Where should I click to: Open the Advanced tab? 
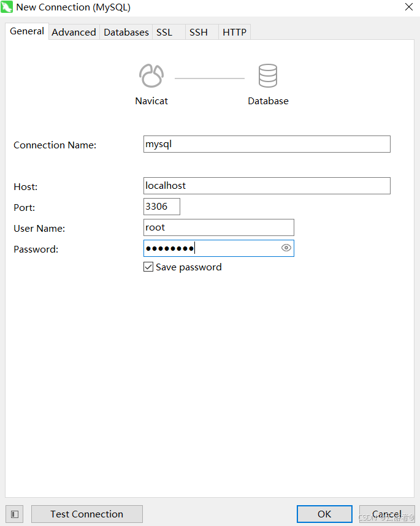[74, 32]
